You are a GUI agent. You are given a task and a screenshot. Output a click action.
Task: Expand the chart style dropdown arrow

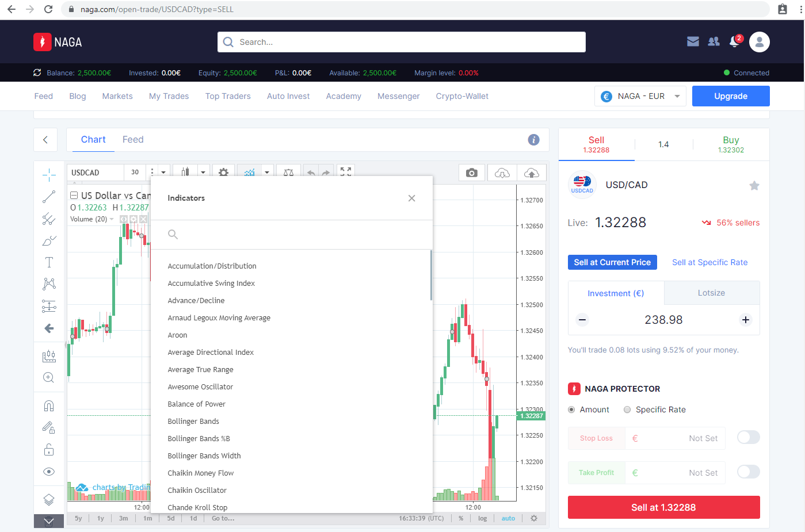pos(203,173)
